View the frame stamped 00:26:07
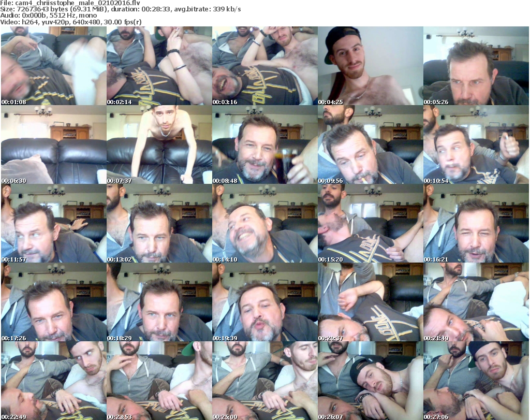Screen dimensions: 530x420 371,381
